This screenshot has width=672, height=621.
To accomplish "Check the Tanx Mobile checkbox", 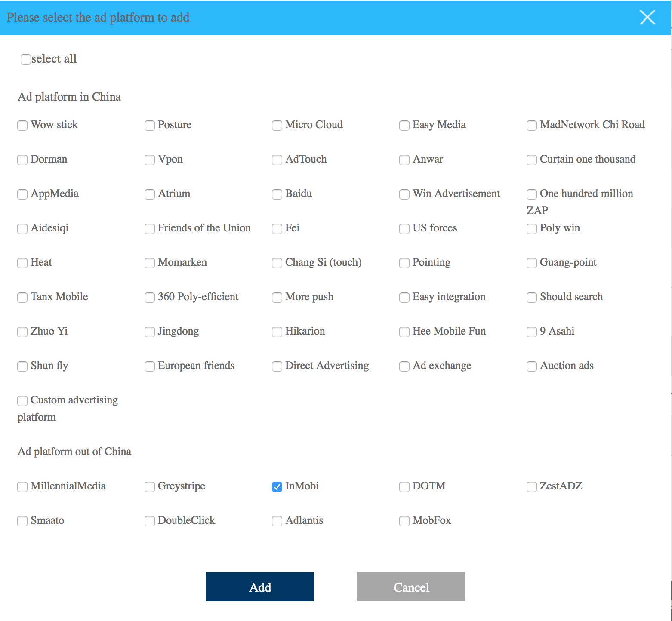I will (22, 298).
